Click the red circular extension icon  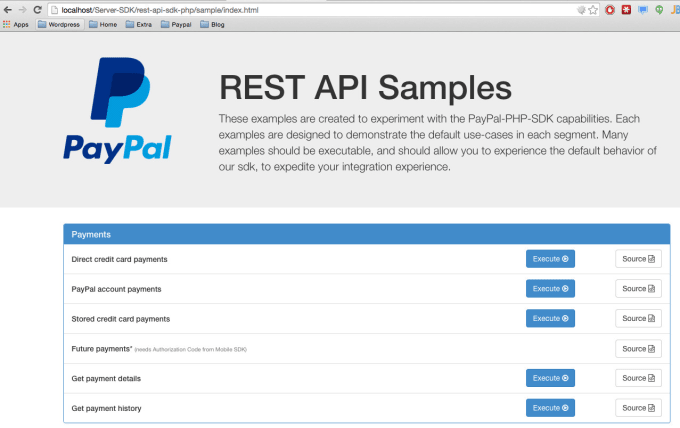(x=610, y=10)
